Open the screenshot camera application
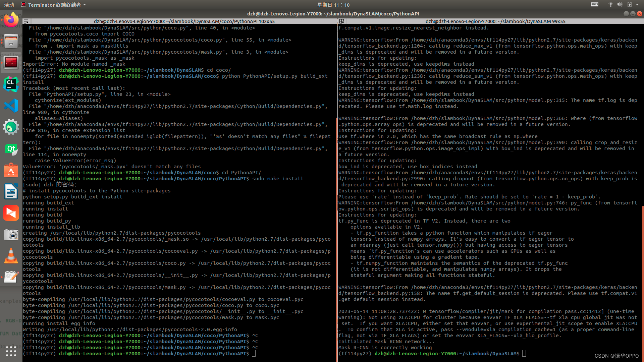 point(11,235)
